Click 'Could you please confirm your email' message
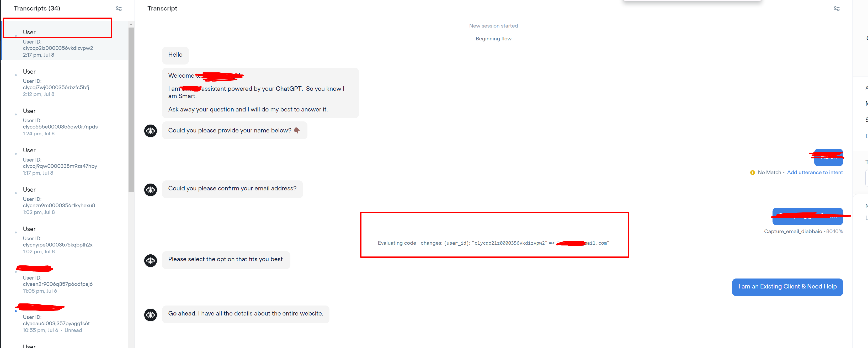The height and width of the screenshot is (348, 868). pyautogui.click(x=232, y=189)
